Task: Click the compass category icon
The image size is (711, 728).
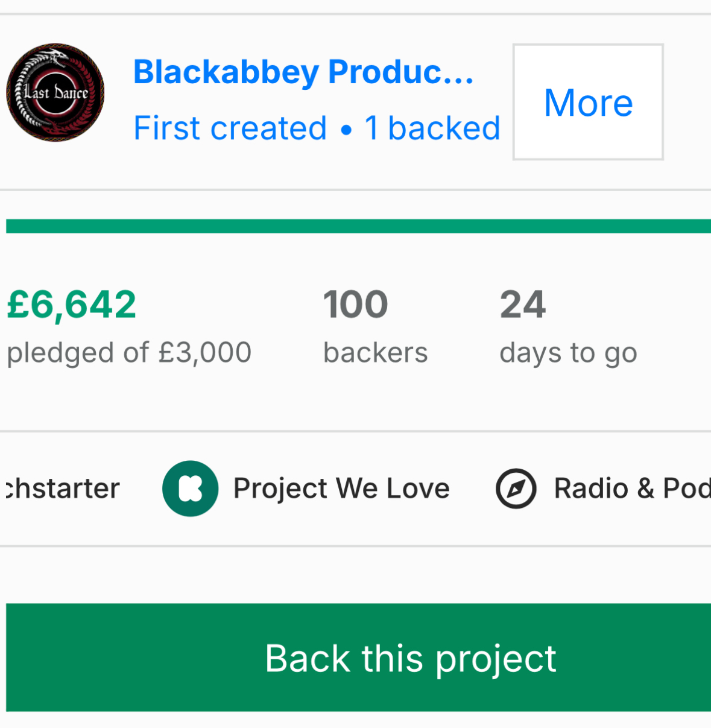Action: pyautogui.click(x=516, y=489)
